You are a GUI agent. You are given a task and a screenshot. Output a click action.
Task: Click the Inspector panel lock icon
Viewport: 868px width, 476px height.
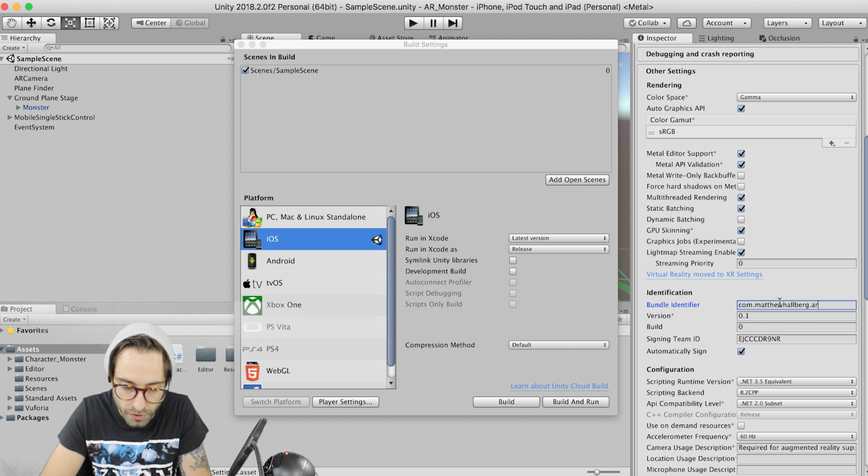coord(856,39)
